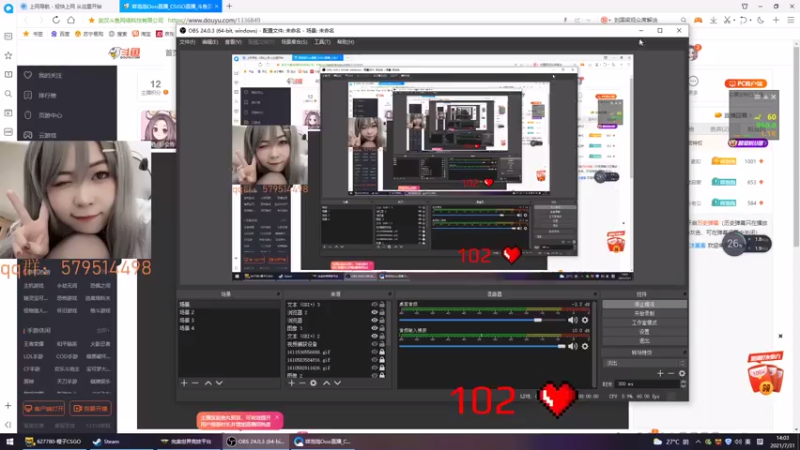Click the exit button in OBS Controls
The width and height of the screenshot is (800, 450).
click(644, 341)
